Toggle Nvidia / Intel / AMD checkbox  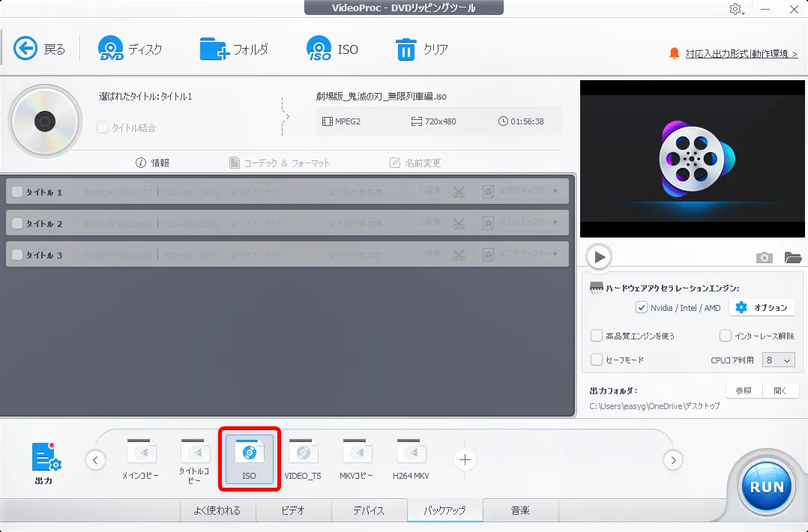coord(641,307)
